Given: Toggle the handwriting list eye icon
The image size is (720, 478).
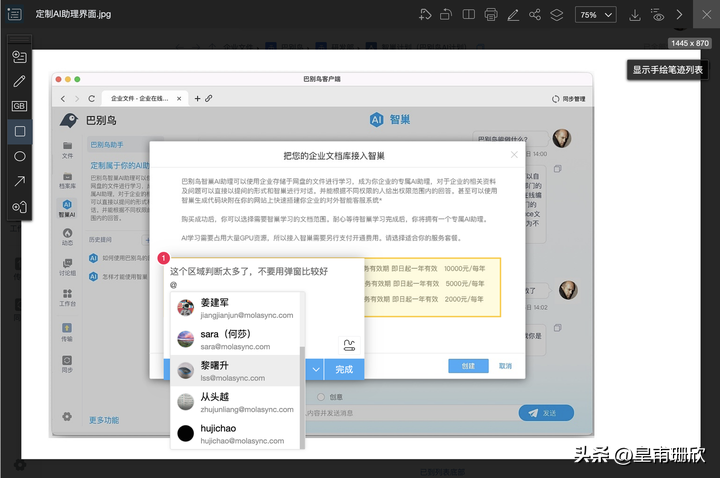Looking at the screenshot, I should pyautogui.click(x=658, y=15).
